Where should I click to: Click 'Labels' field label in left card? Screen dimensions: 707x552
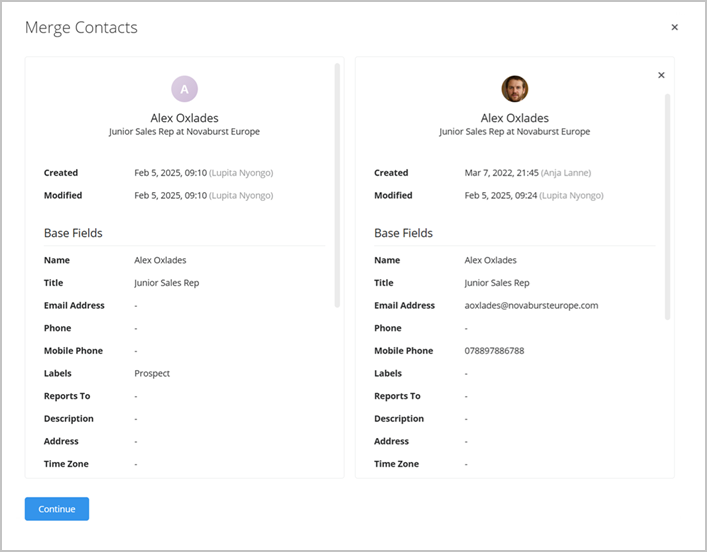tap(57, 373)
